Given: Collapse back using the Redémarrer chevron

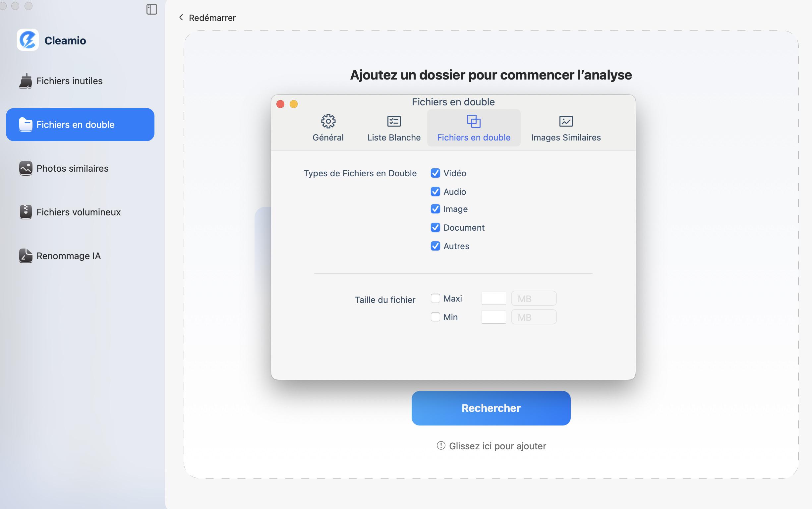Looking at the screenshot, I should 181,18.
